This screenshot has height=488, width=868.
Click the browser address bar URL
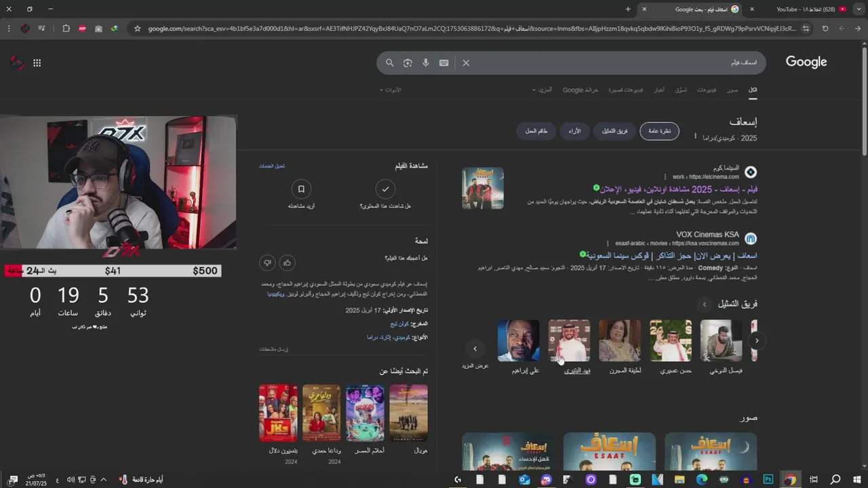(473, 28)
